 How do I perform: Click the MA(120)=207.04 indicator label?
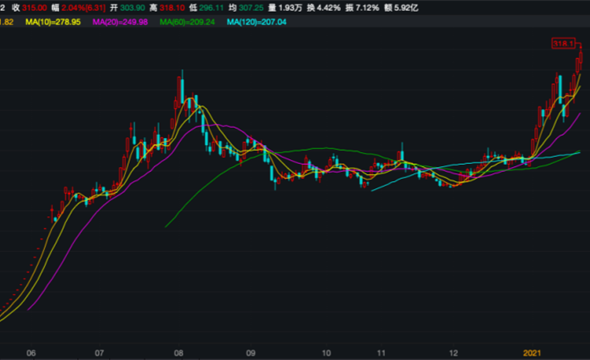click(256, 22)
